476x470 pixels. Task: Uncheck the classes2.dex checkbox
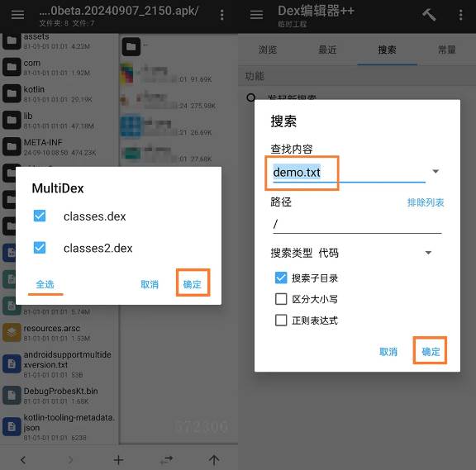pyautogui.click(x=40, y=248)
